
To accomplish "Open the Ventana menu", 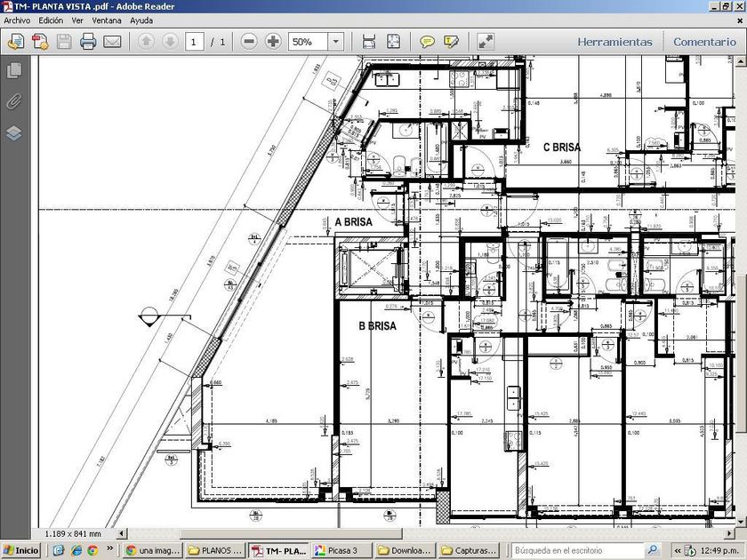I will [x=107, y=20].
